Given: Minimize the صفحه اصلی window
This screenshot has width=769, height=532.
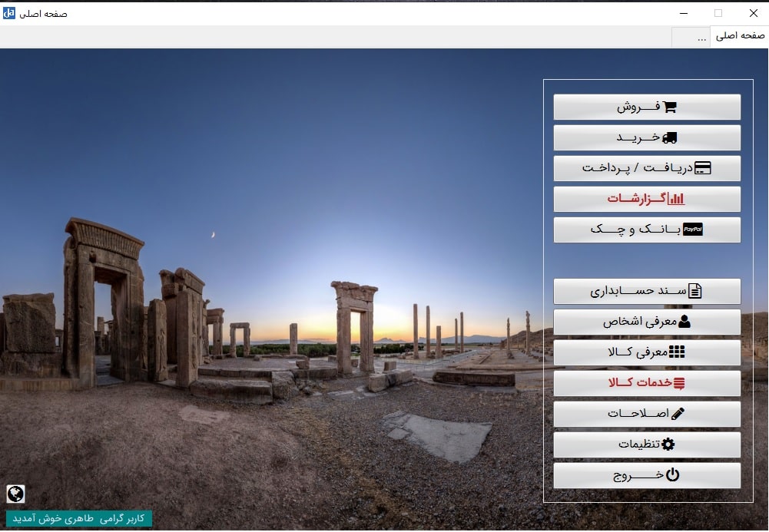Looking at the screenshot, I should click(x=683, y=13).
